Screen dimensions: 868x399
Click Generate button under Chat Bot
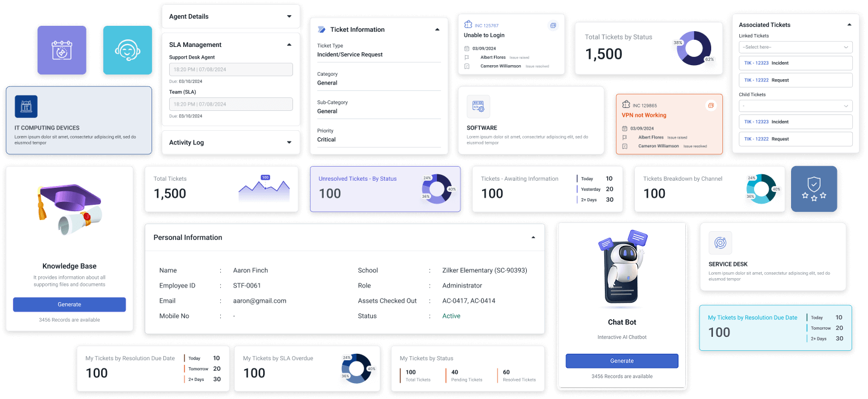coord(622,361)
